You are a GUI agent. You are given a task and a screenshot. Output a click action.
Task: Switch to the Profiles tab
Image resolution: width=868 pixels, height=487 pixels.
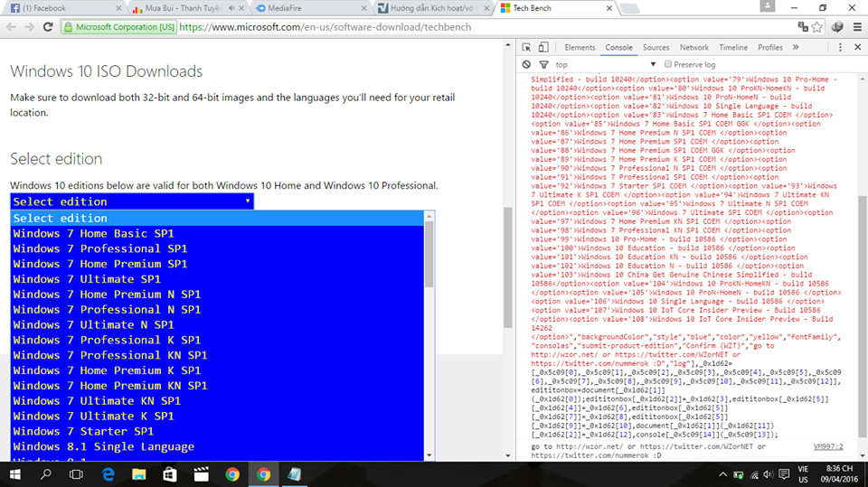coord(770,48)
